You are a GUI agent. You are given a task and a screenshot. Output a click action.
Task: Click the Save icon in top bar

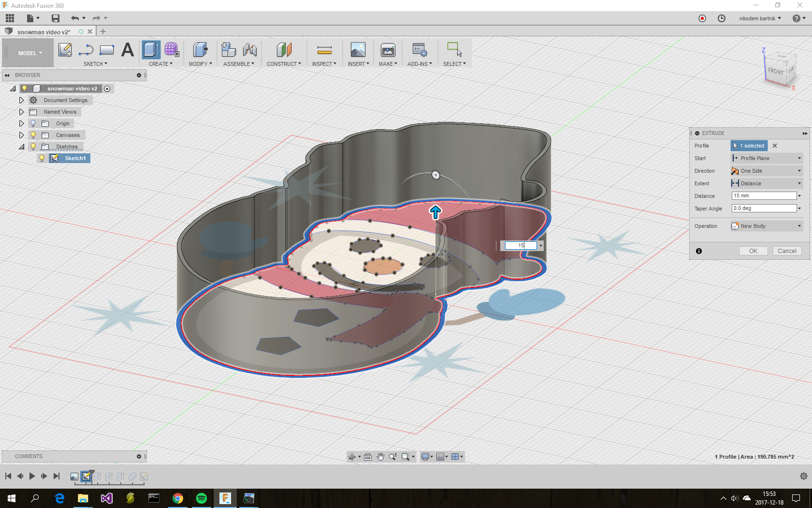[x=56, y=18]
